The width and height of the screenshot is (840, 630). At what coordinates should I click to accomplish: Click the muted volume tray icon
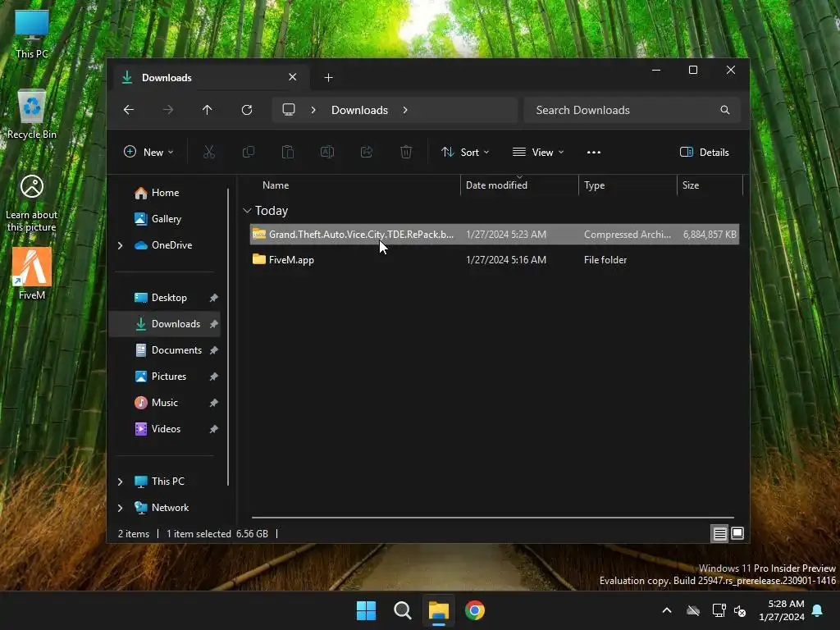(740, 610)
